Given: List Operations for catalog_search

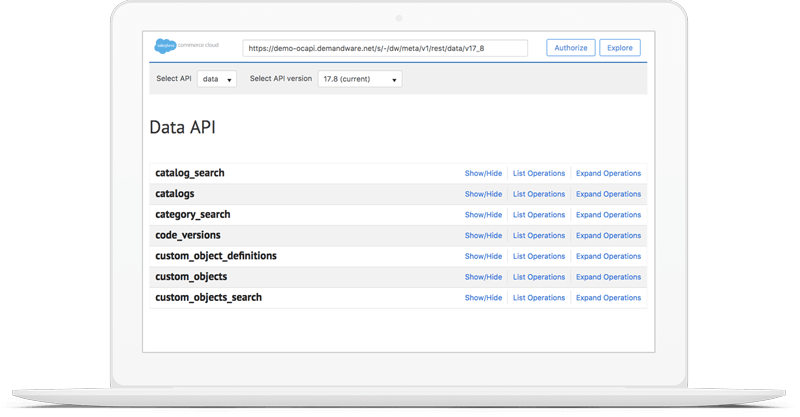Looking at the screenshot, I should pyautogui.click(x=539, y=174).
